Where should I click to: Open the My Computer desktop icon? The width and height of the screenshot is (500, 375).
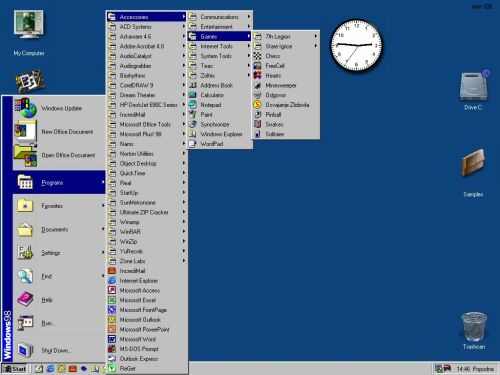point(29,32)
